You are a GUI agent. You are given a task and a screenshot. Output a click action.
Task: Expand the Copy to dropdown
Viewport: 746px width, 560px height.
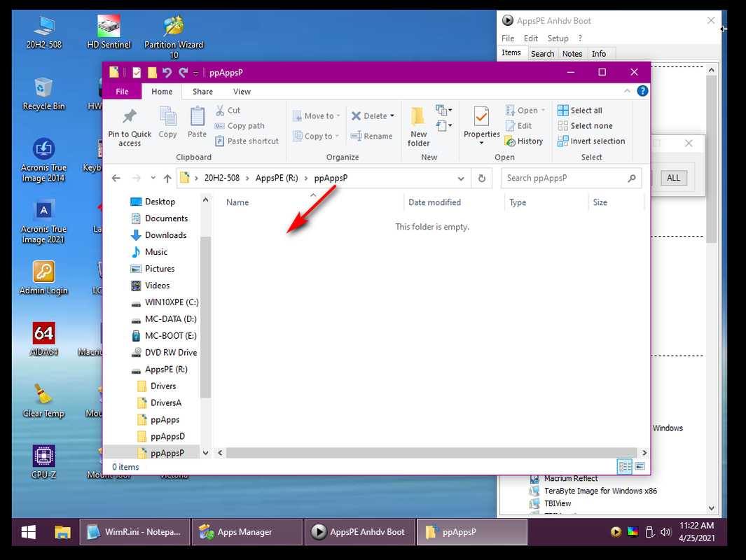338,136
